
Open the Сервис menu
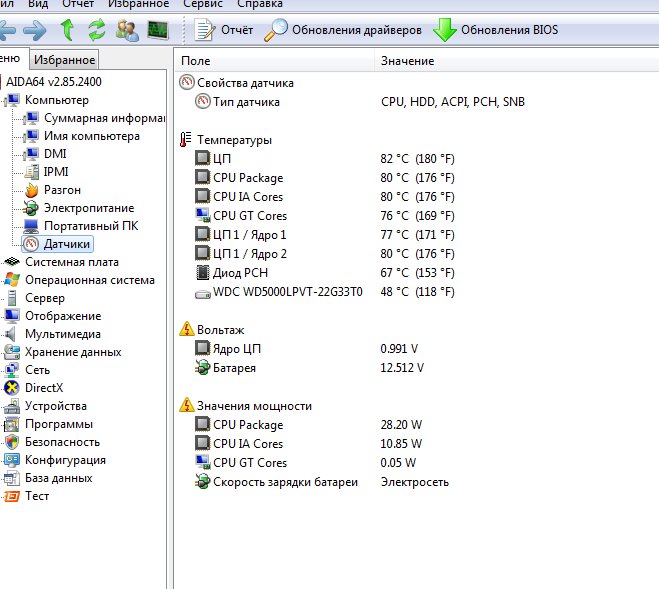pos(203,4)
